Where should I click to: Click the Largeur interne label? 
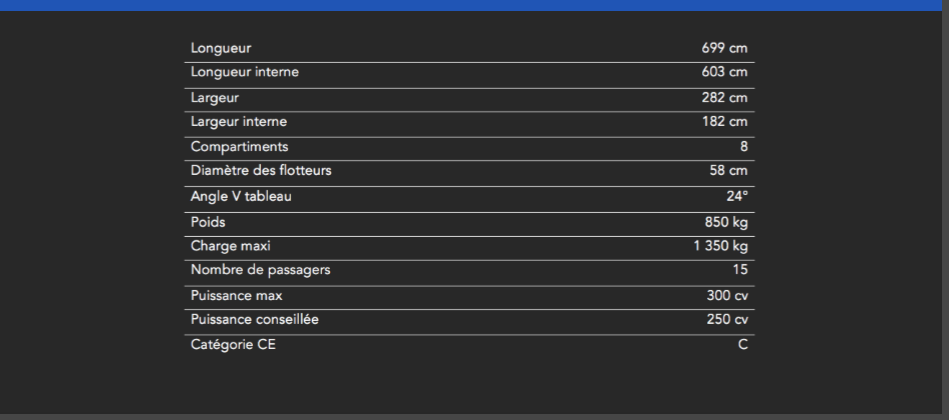[238, 122]
